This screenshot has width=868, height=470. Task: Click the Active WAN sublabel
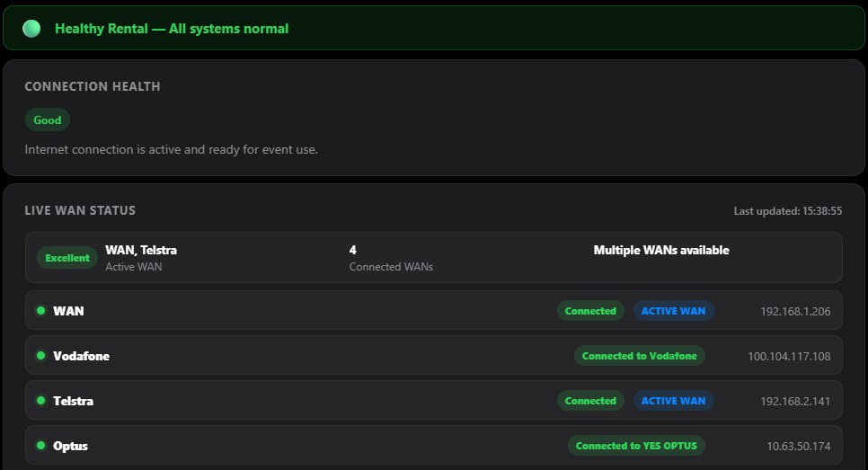coord(134,267)
